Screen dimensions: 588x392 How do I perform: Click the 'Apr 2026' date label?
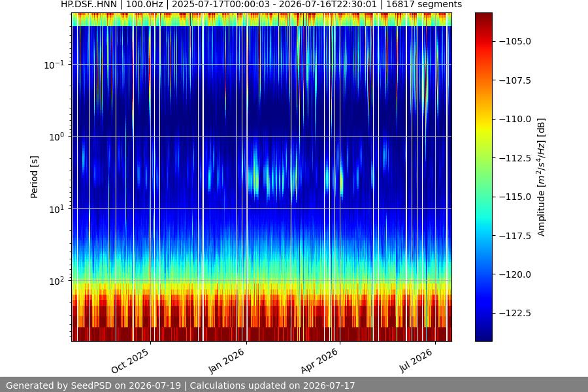[319, 361]
